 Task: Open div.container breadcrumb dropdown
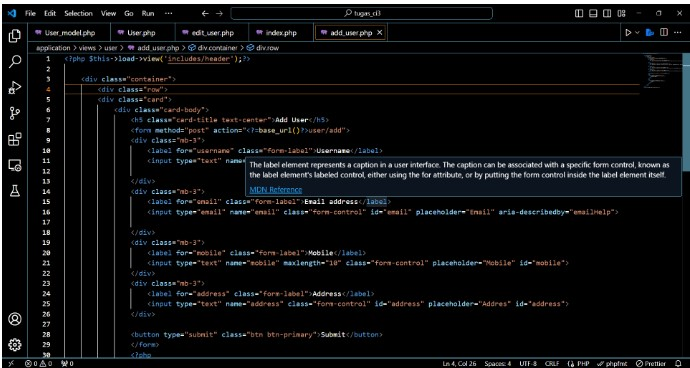coord(213,48)
